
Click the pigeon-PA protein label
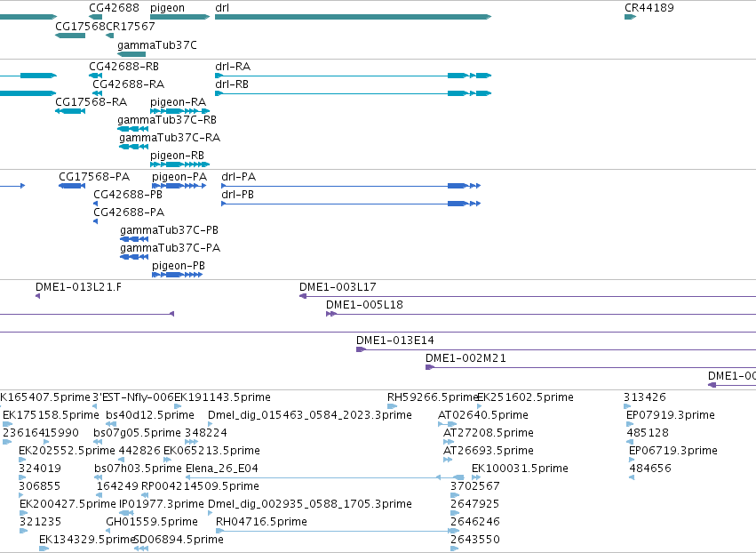[x=179, y=177]
